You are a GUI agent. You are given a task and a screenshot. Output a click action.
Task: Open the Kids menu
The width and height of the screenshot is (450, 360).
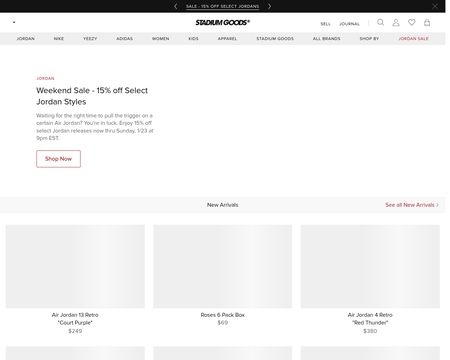(x=193, y=39)
